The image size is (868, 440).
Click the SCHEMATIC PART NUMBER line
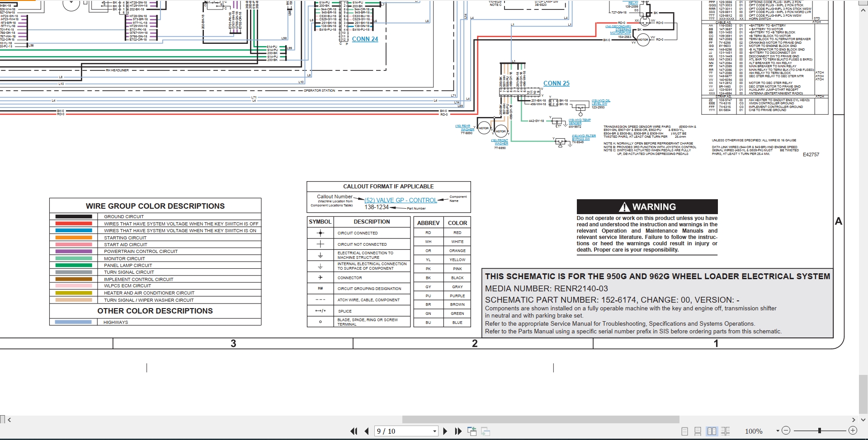tap(612, 300)
